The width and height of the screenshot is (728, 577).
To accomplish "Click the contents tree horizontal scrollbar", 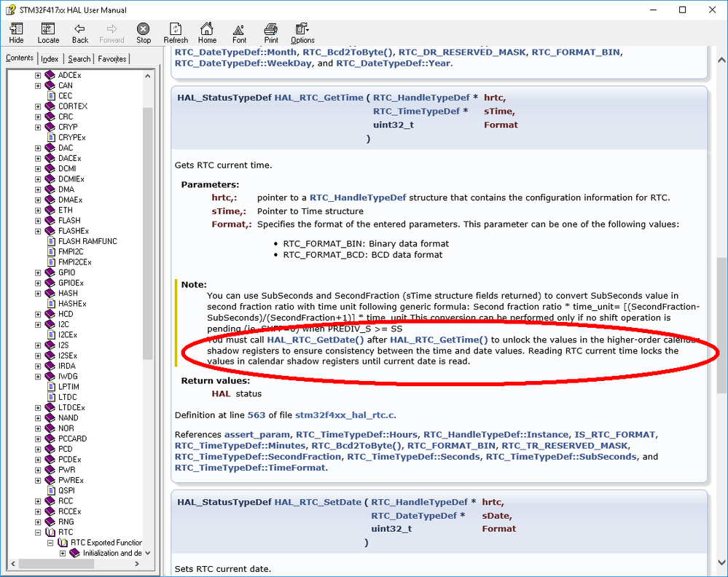I will (x=56, y=564).
